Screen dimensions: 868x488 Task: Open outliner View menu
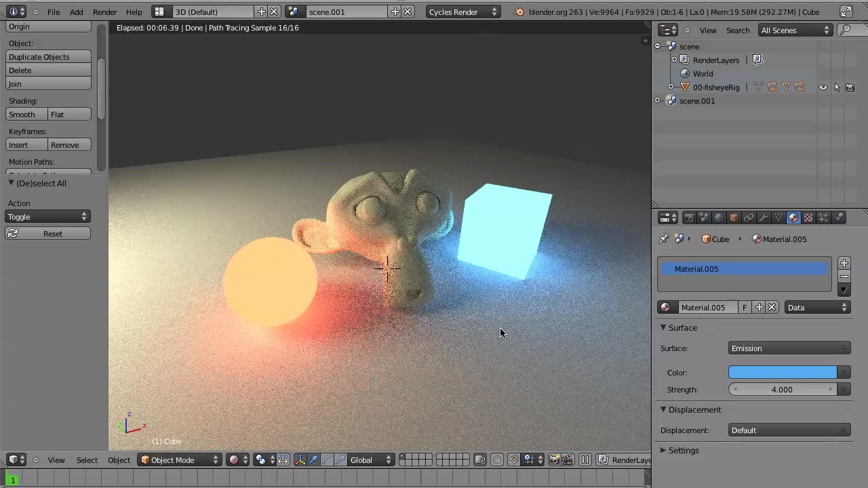[708, 30]
